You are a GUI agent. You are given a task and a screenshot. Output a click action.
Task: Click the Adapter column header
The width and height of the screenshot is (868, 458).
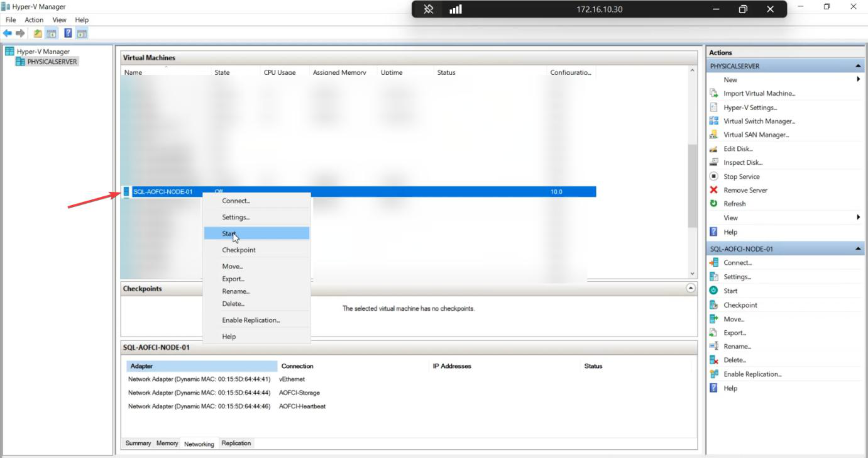(x=202, y=366)
